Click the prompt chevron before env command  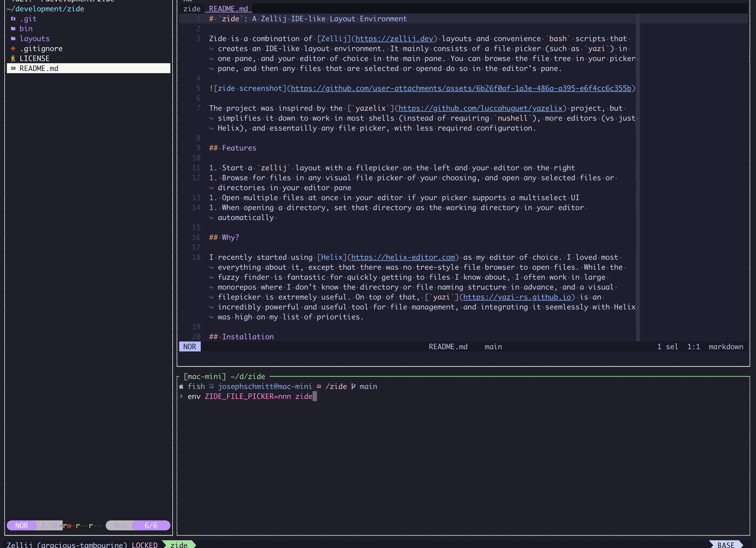(x=181, y=396)
